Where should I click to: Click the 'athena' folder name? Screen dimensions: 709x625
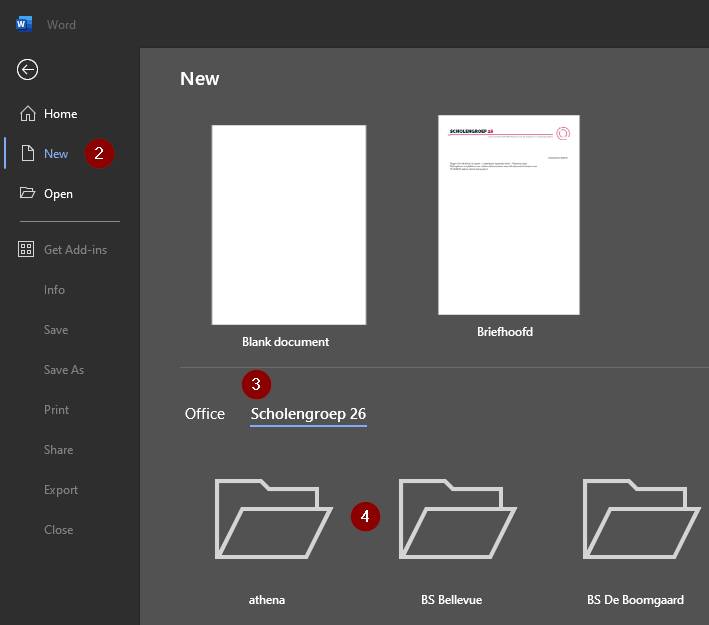click(267, 600)
